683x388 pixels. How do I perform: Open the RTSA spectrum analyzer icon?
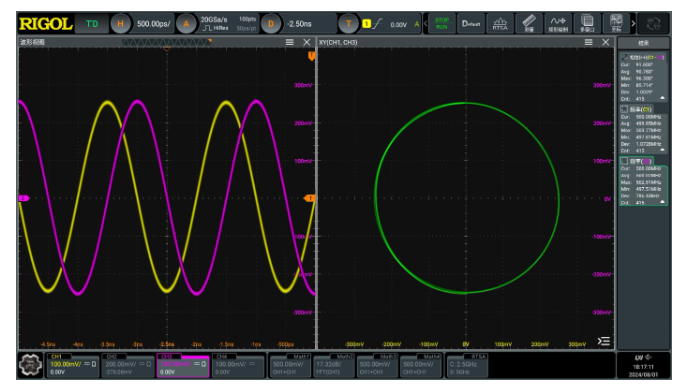(500, 24)
